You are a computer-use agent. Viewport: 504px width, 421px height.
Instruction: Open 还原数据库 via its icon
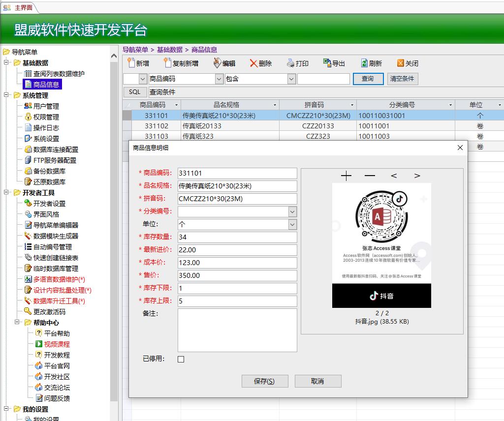click(28, 182)
